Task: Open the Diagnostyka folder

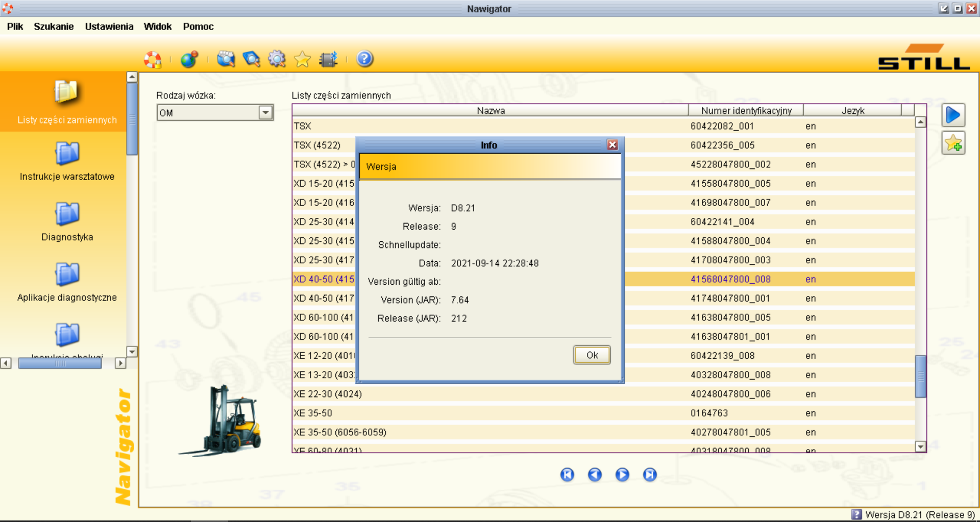Action: tap(67, 221)
